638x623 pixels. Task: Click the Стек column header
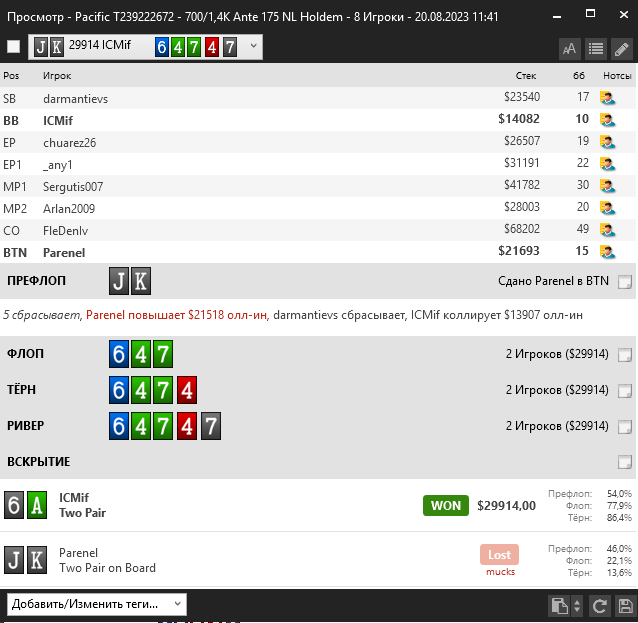[526, 76]
